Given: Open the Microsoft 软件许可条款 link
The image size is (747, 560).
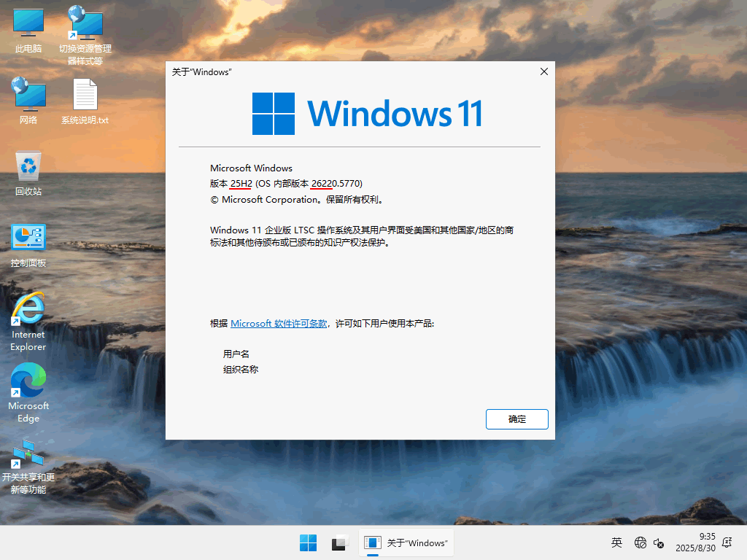Looking at the screenshot, I should tap(279, 323).
